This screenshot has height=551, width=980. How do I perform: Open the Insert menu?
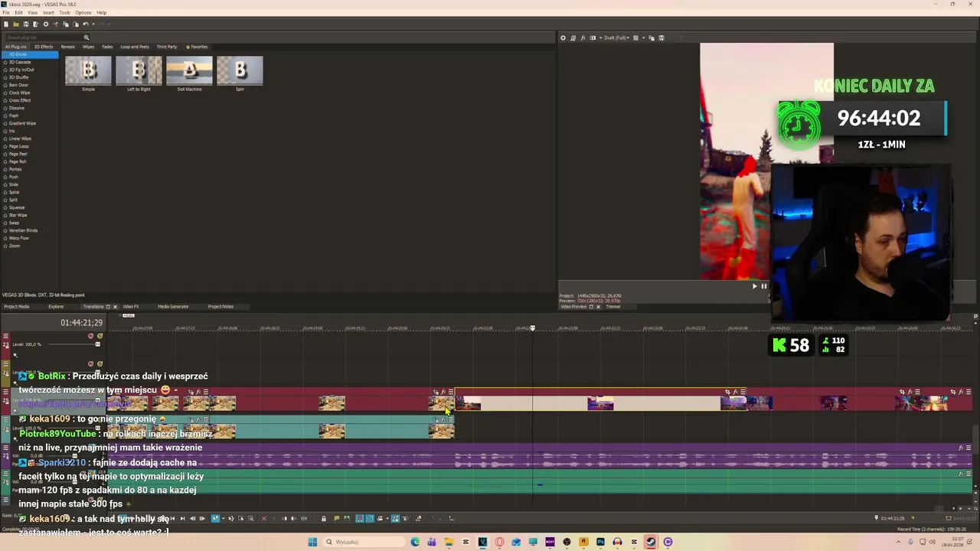click(x=48, y=12)
